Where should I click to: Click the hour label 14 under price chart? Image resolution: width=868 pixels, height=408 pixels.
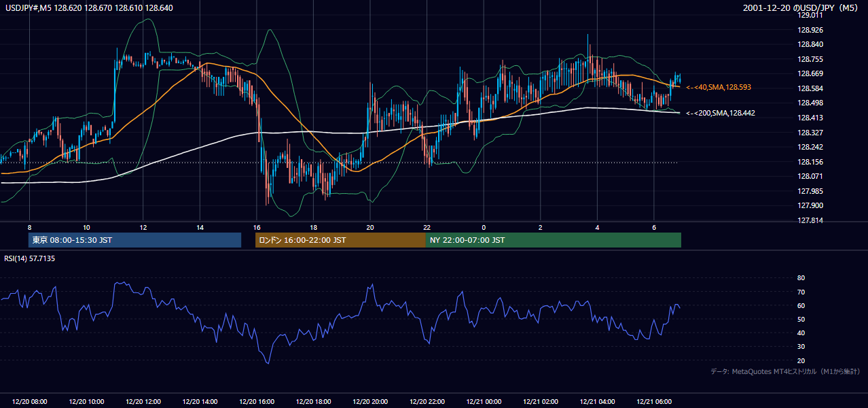click(200, 227)
